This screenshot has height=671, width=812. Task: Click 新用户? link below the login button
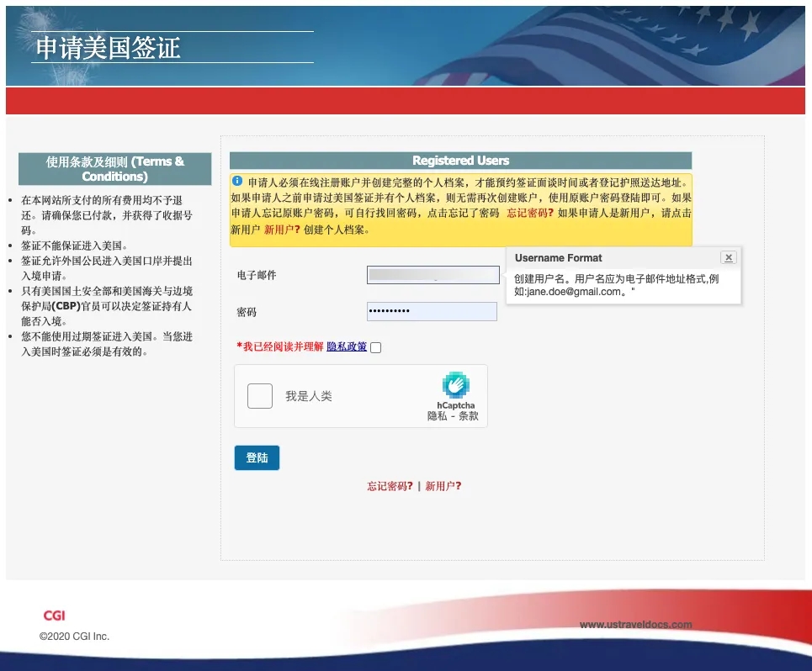[x=443, y=486]
